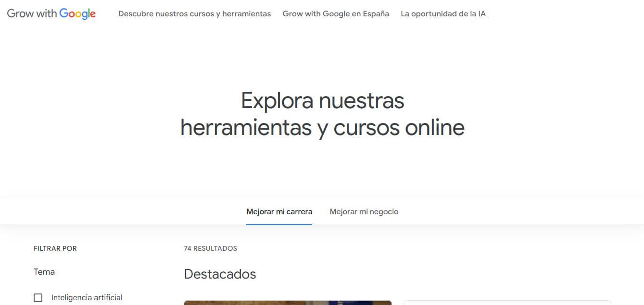The height and width of the screenshot is (305, 644).
Task: Click the Tema filter heading
Action: (44, 272)
